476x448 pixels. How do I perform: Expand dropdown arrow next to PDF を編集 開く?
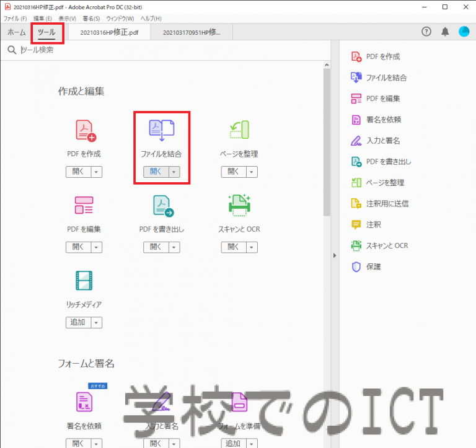[x=97, y=247]
